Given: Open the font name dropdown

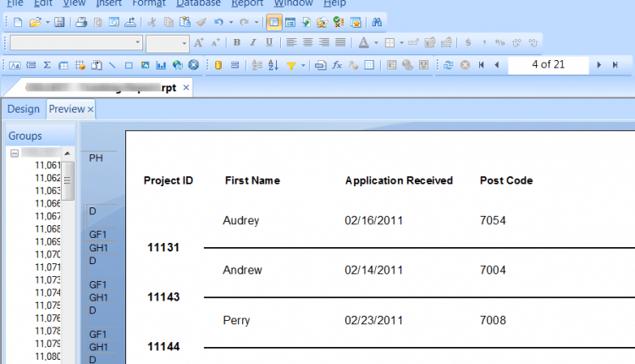Looking at the screenshot, I should click(x=138, y=42).
